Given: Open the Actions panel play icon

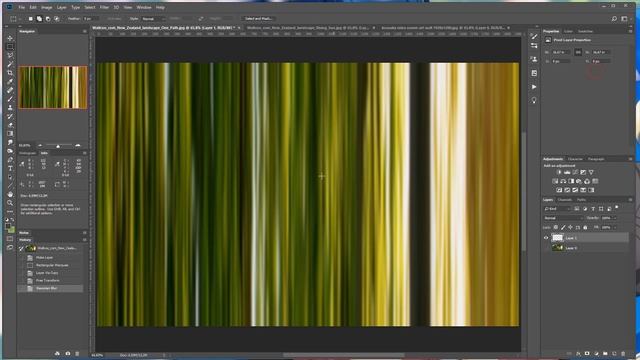Looking at the screenshot, I should click(x=534, y=87).
